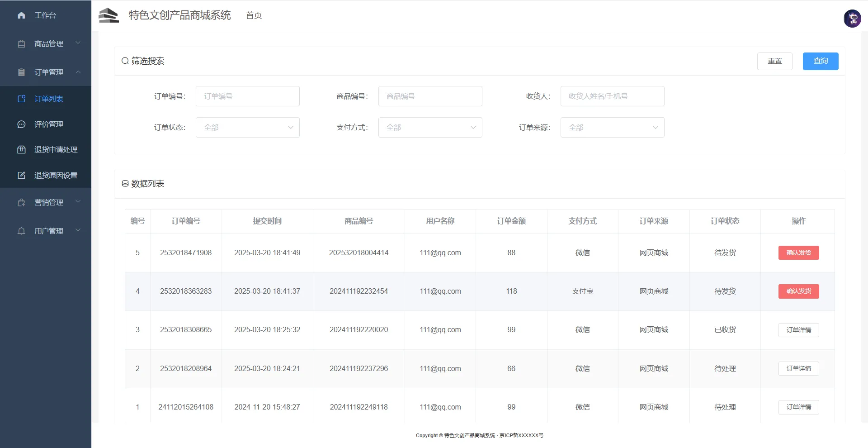
Task: Go to the 首页 breadcrumb tab
Action: pos(254,15)
